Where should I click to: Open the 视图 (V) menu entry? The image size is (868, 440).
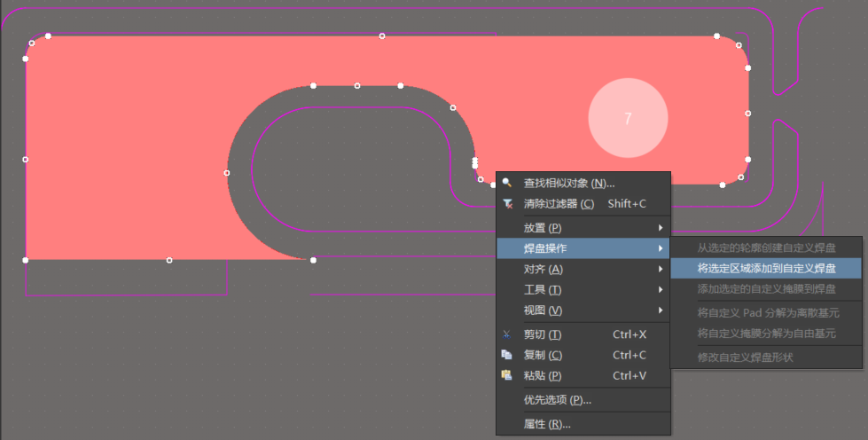point(543,310)
